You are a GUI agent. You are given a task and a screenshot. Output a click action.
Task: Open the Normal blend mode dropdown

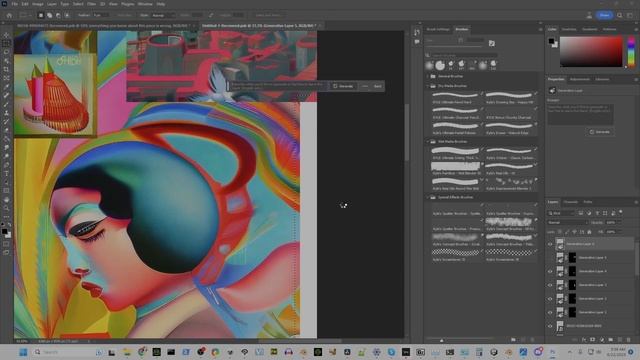pyautogui.click(x=568, y=222)
